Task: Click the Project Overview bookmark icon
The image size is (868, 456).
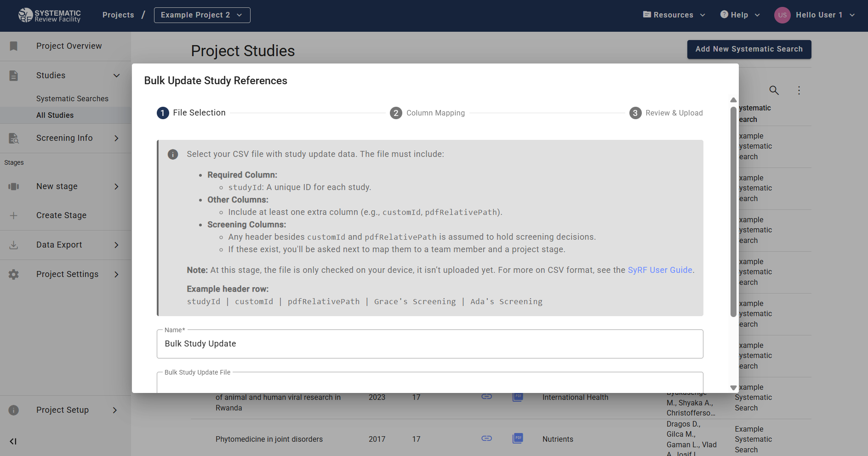Action: (x=14, y=46)
